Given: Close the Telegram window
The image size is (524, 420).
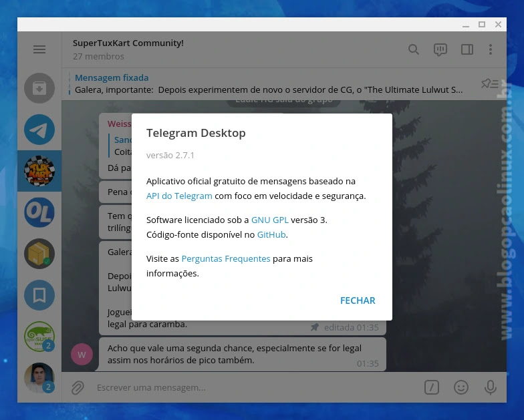Looking at the screenshot, I should (498, 24).
